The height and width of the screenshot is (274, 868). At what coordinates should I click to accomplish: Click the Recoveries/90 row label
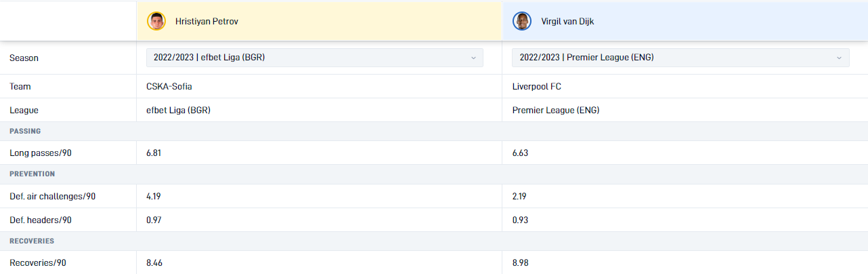(38, 263)
